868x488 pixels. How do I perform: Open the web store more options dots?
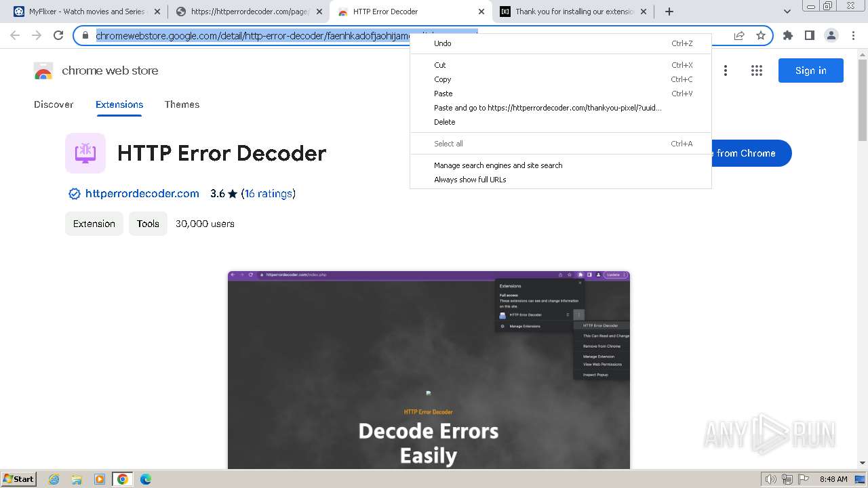click(x=726, y=70)
